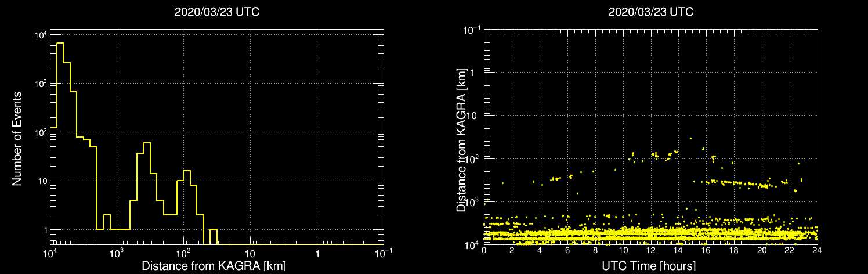Click the histogram peak between 10^3 and 10^2 km
This screenshot has height=274, width=868.
(147, 193)
